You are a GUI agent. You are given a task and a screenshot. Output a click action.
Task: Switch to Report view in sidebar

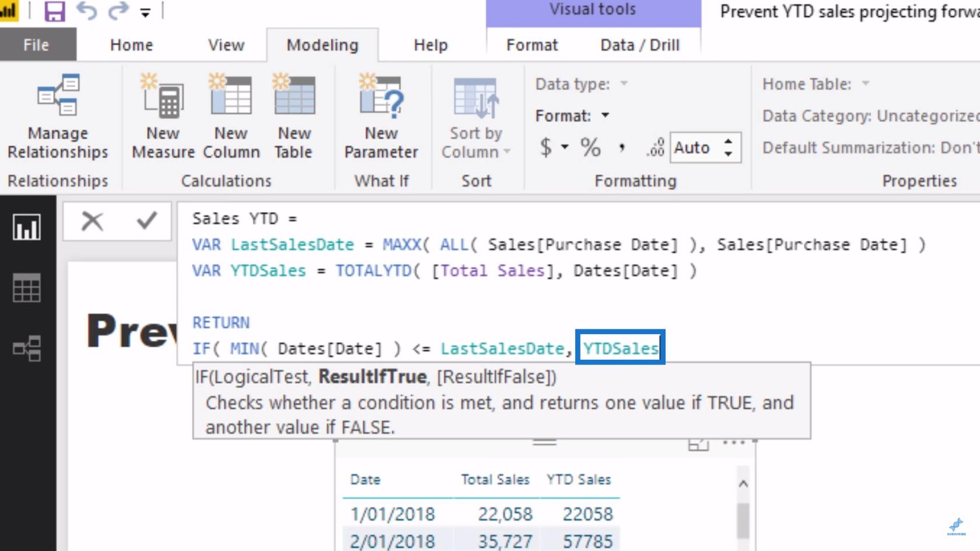pyautogui.click(x=27, y=227)
